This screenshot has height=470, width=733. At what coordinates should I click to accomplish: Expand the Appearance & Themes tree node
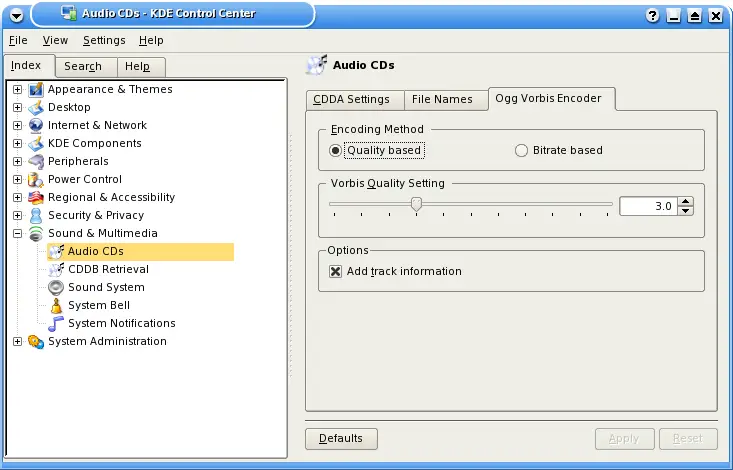(x=17, y=89)
